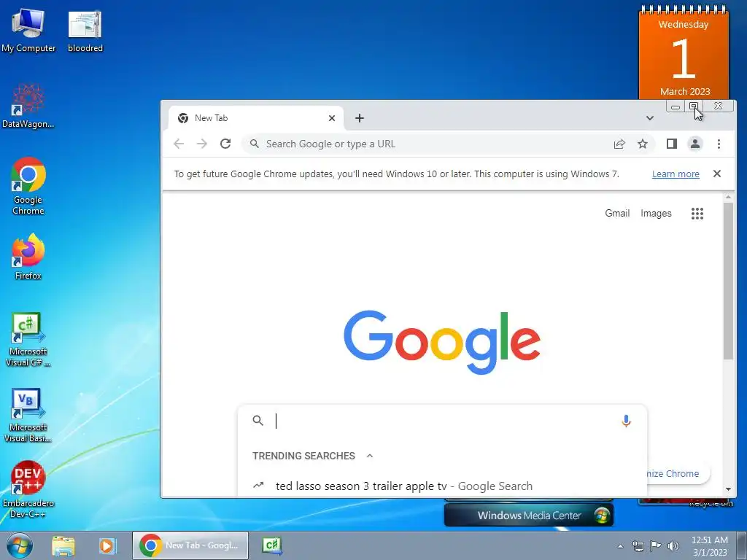This screenshot has height=560, width=747.
Task: Open Chrome profile avatar
Action: click(x=695, y=144)
